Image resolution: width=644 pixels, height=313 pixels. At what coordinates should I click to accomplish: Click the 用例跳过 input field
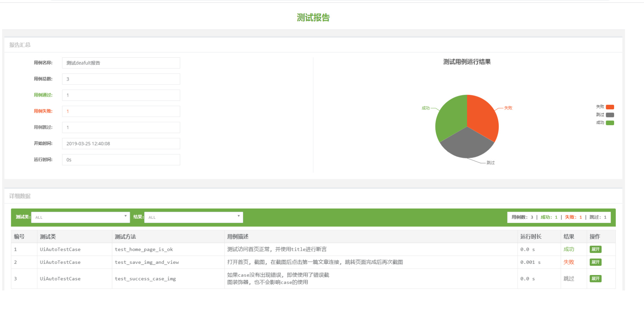pyautogui.click(x=121, y=128)
